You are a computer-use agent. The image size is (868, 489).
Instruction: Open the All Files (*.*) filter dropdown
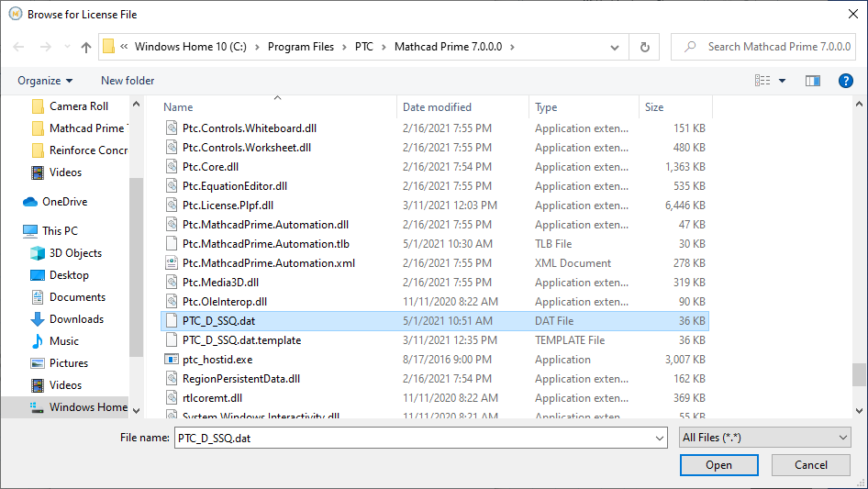tap(764, 438)
